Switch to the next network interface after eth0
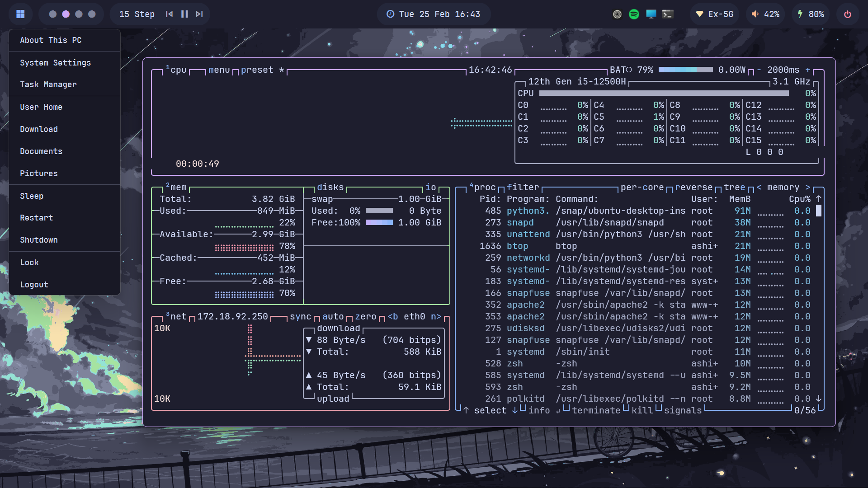The width and height of the screenshot is (868, 488). pyautogui.click(x=436, y=316)
